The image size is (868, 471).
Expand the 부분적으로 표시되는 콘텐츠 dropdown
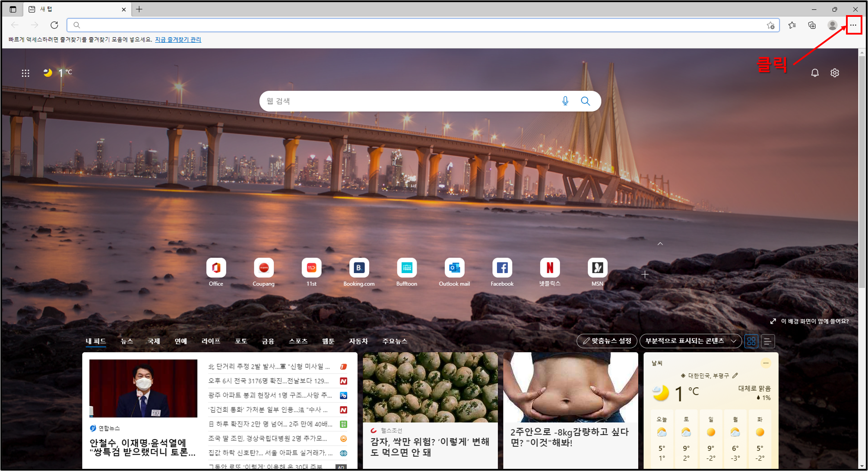690,341
